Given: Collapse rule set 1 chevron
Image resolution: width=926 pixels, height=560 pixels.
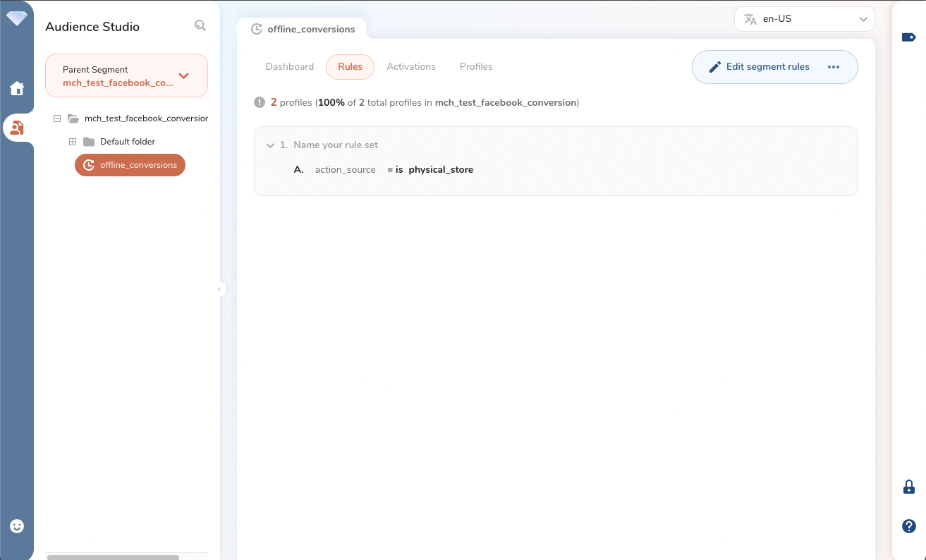Looking at the screenshot, I should (270, 145).
